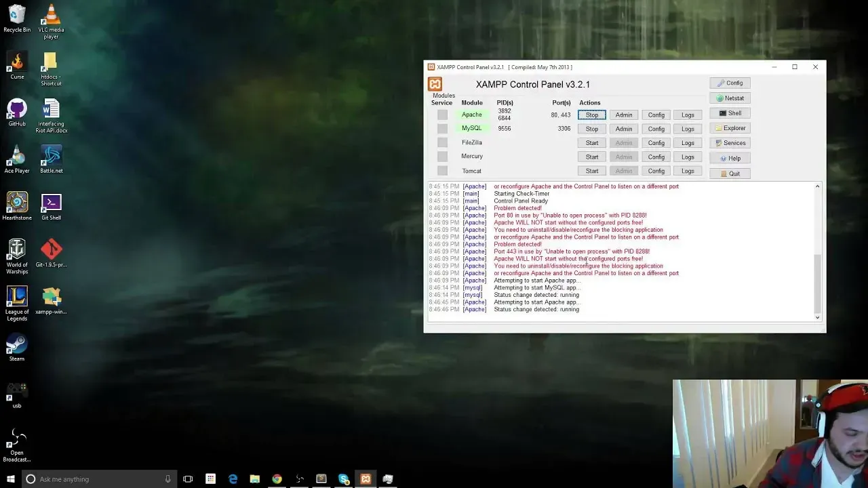Toggle the FileZilla service checkbox
This screenshot has width=868, height=488.
[442, 142]
